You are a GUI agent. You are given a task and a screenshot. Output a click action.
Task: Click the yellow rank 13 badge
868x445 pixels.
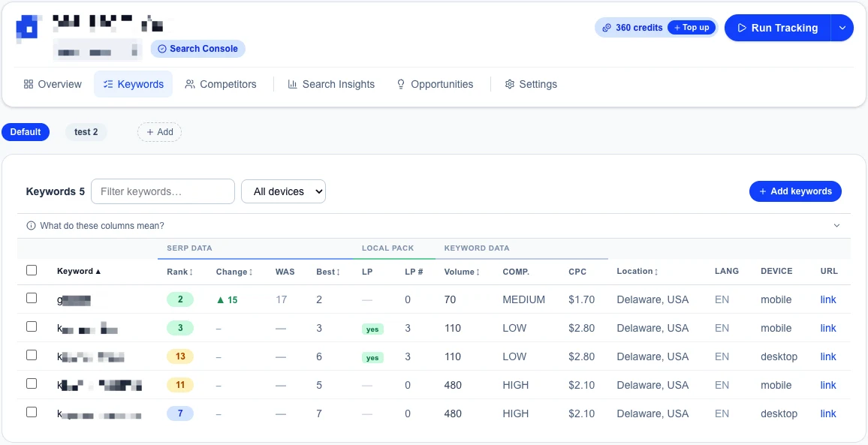point(180,356)
